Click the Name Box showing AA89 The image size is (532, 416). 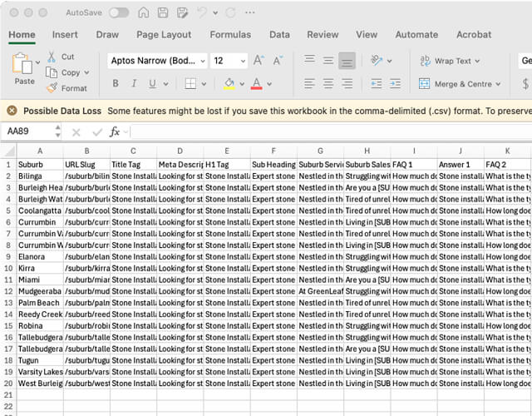[x=27, y=132]
